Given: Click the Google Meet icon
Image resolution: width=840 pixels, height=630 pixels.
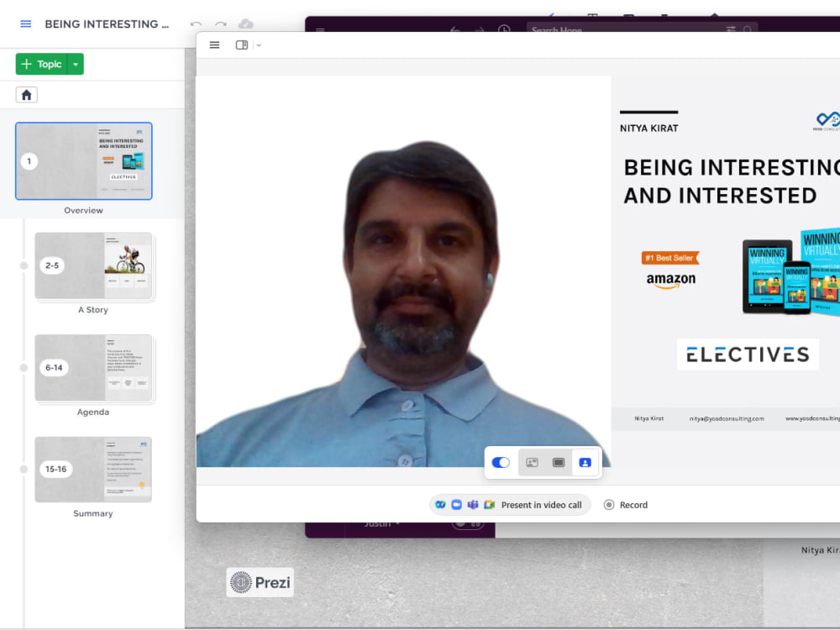Looking at the screenshot, I should coord(490,505).
